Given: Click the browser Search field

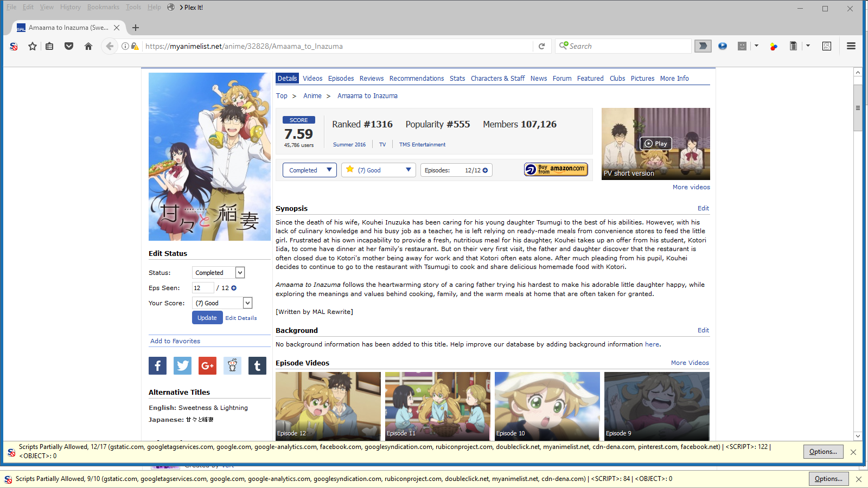Looking at the screenshot, I should [623, 46].
